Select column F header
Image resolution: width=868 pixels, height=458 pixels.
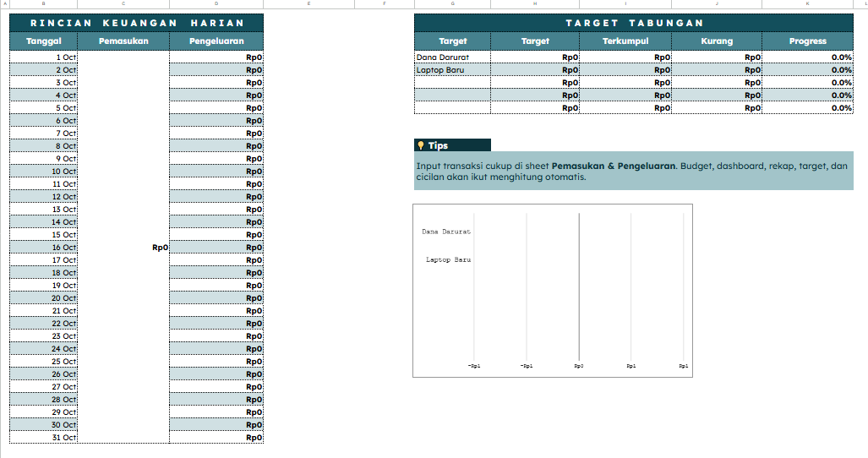click(x=385, y=4)
